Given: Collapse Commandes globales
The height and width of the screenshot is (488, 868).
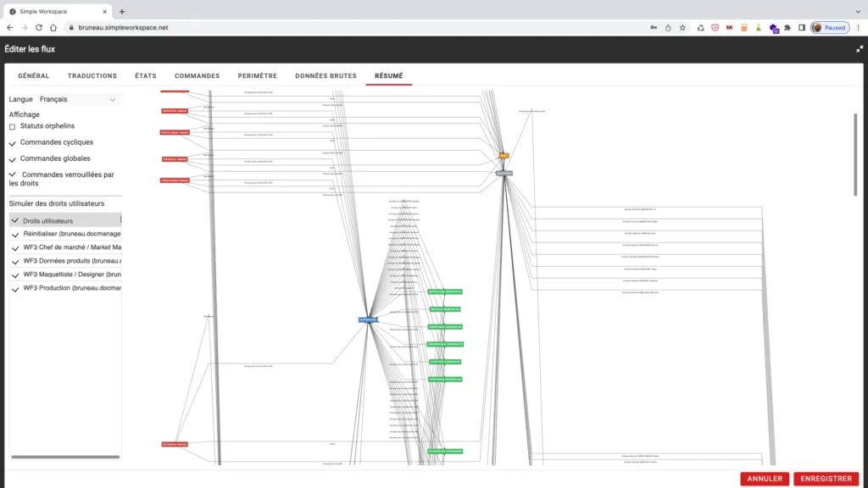Looking at the screenshot, I should point(13,158).
